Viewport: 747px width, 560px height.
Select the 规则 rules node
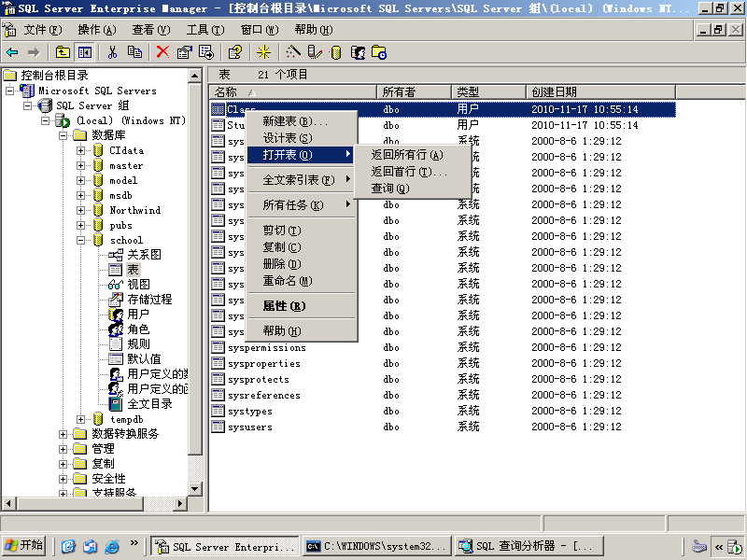point(138,343)
